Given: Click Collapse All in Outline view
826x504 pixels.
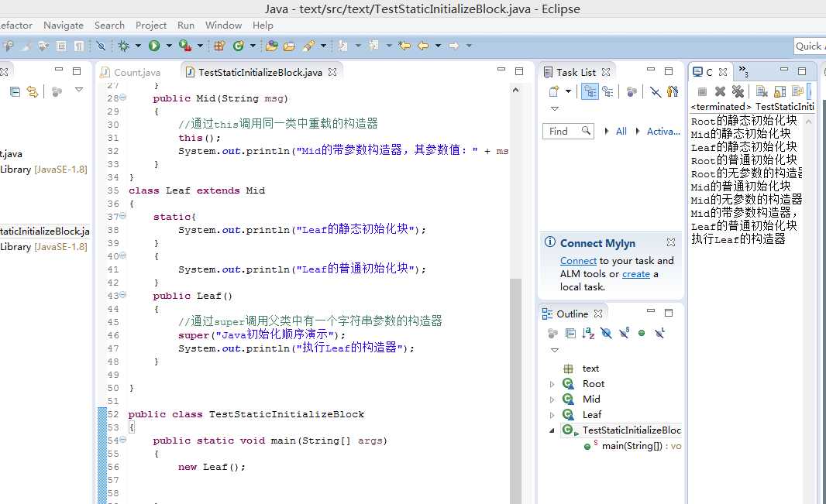Looking at the screenshot, I should click(570, 333).
